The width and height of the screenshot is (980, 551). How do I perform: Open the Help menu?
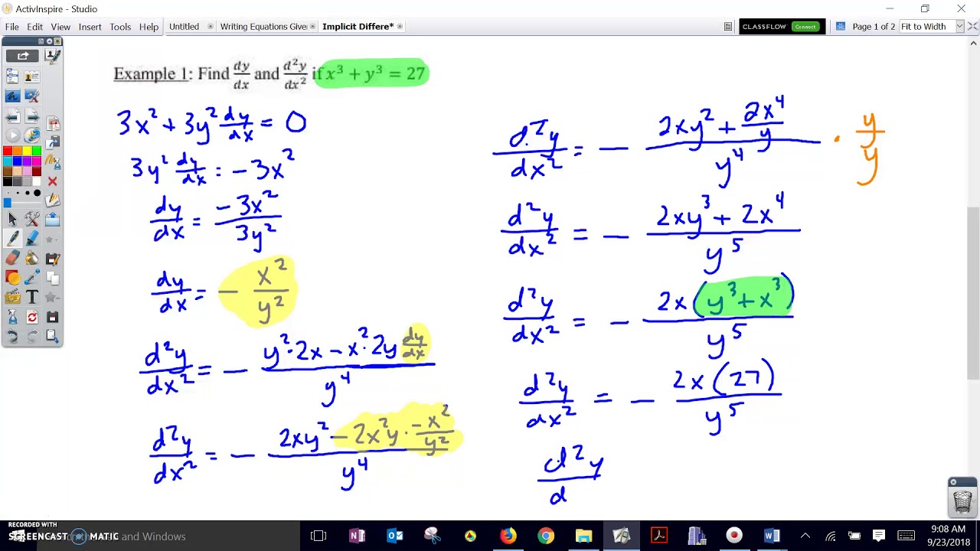(149, 27)
